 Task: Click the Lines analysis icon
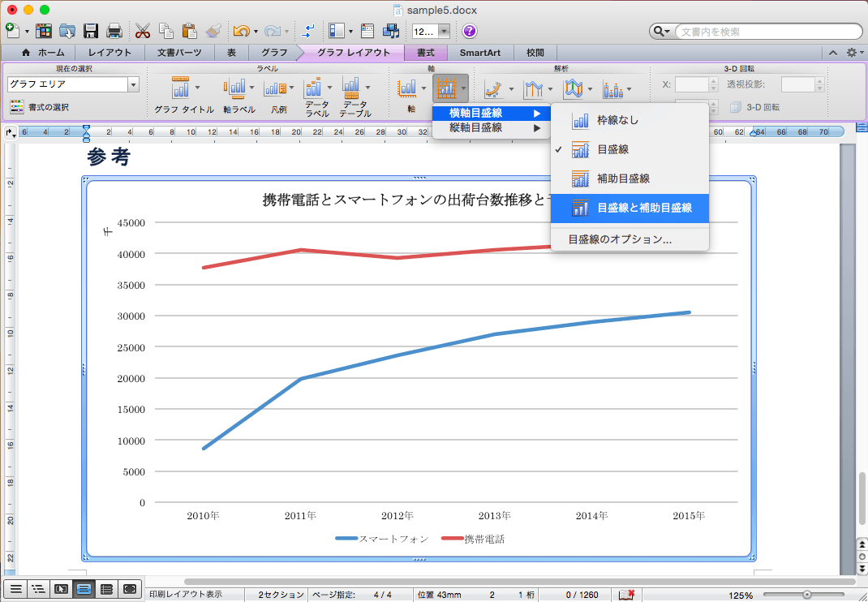tap(534, 88)
